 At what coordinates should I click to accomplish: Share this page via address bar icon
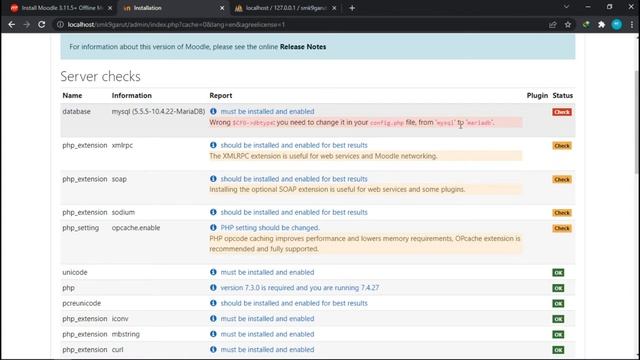click(x=553, y=24)
